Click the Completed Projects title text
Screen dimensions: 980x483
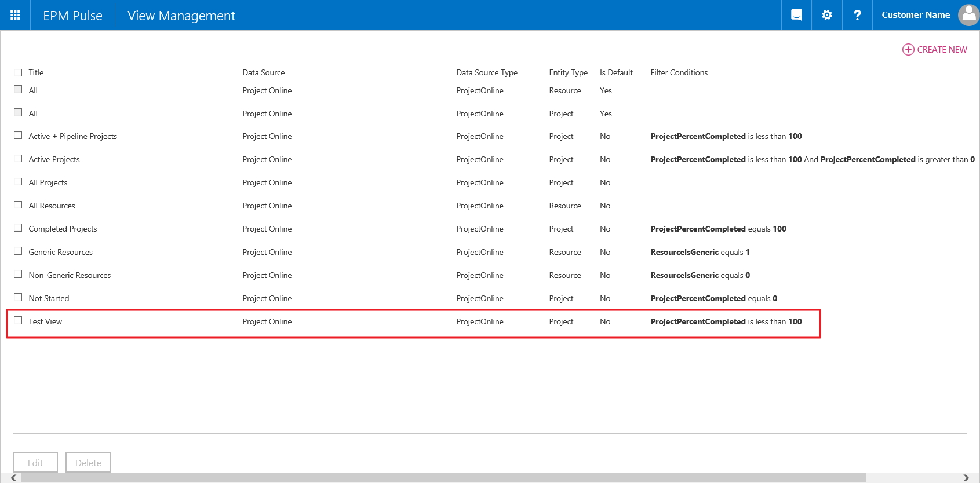tap(63, 229)
